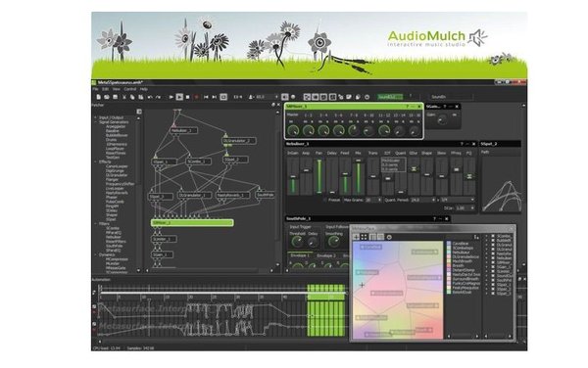Click the New Document icon

coord(98,97)
